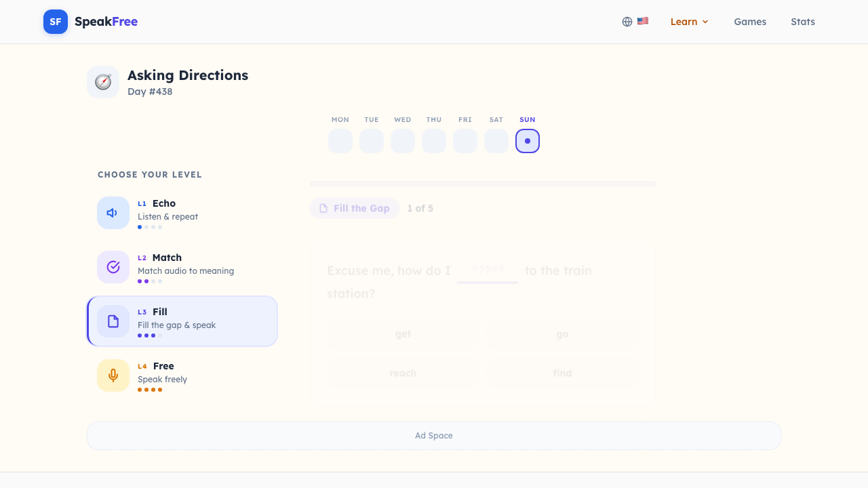This screenshot has height=488, width=868.
Task: Expand the Learn dropdown menu
Action: click(x=689, y=22)
